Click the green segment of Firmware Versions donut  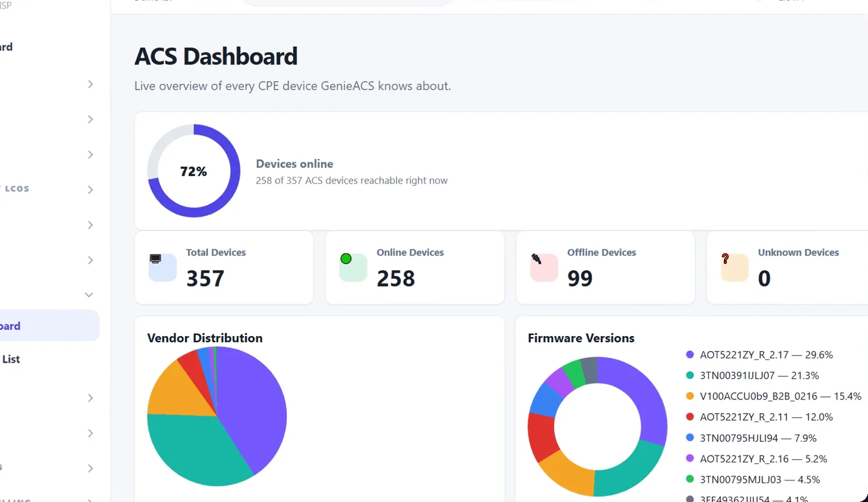coord(573,373)
